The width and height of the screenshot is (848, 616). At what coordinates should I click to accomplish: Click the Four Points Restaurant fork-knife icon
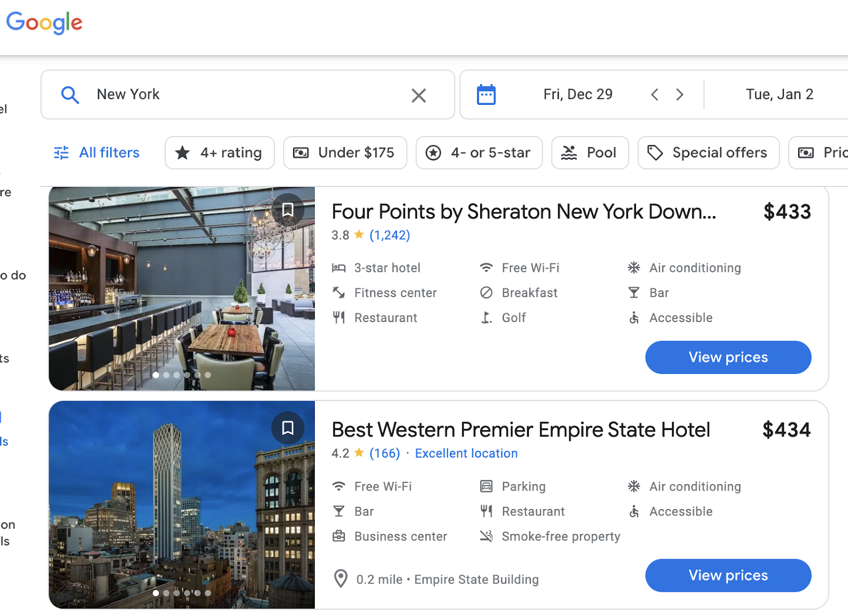click(339, 318)
